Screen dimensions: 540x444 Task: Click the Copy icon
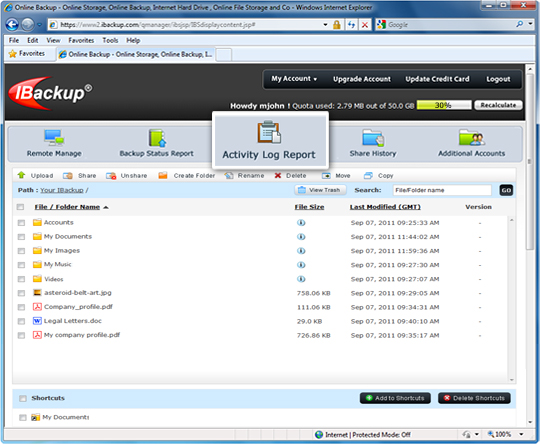click(x=368, y=176)
